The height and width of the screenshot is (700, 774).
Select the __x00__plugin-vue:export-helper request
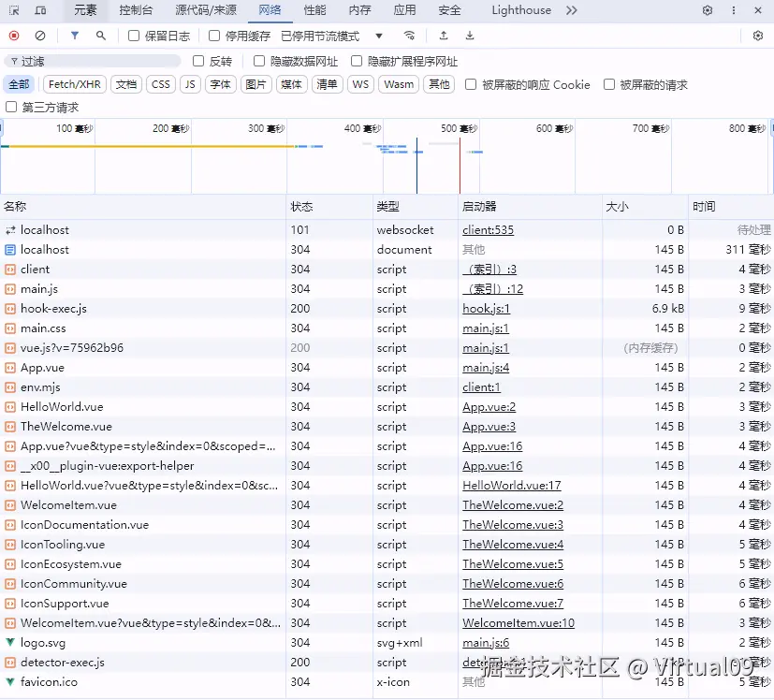[387, 466]
